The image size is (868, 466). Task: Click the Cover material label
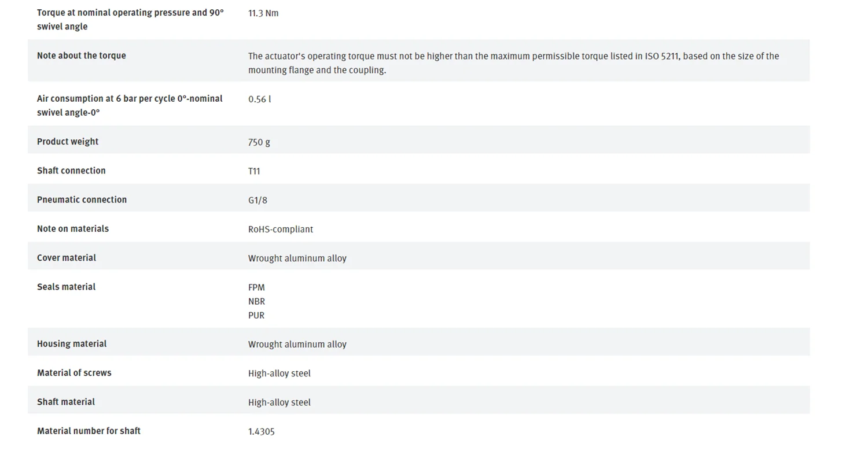[67, 257]
